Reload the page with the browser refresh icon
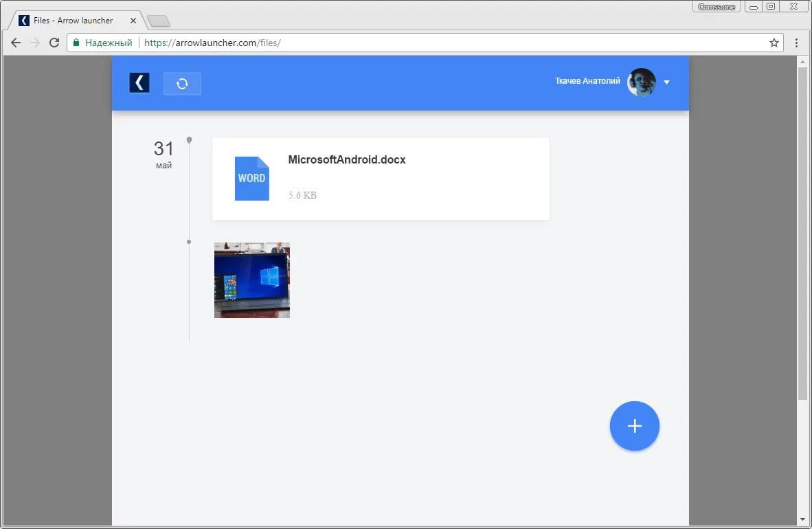 point(54,42)
